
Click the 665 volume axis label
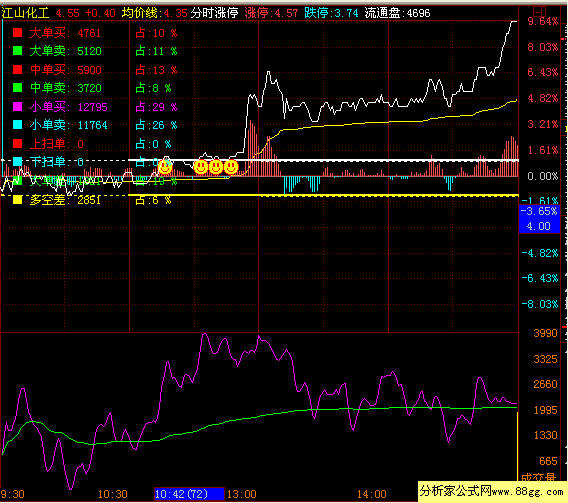(x=548, y=461)
